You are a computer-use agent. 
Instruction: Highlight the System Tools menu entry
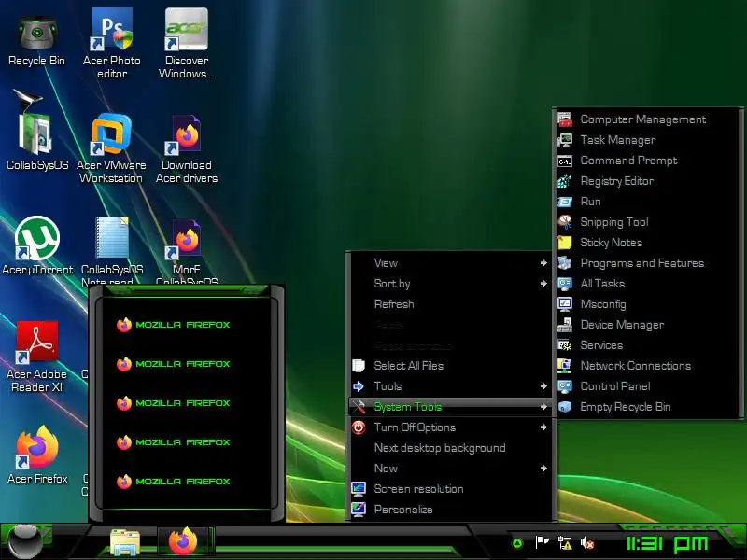(x=451, y=407)
